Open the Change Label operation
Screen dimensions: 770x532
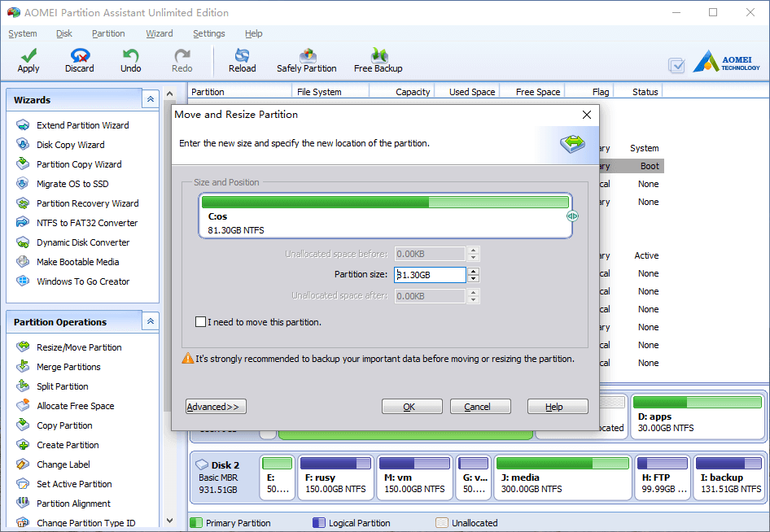coord(63,464)
